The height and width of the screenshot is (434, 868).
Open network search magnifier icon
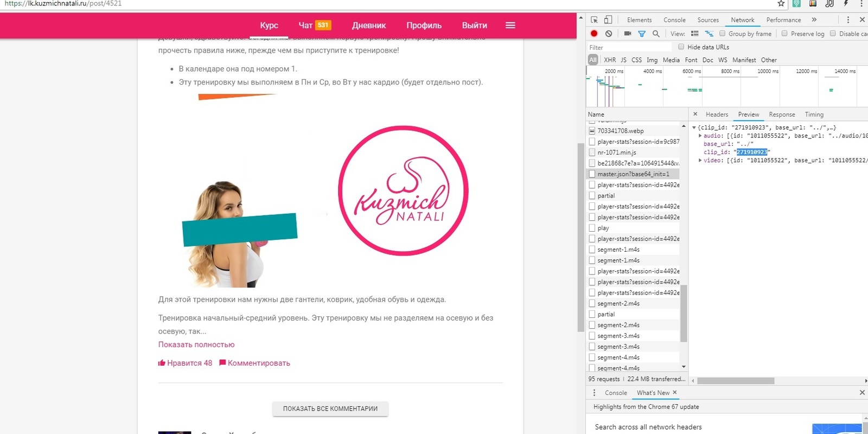(x=656, y=34)
